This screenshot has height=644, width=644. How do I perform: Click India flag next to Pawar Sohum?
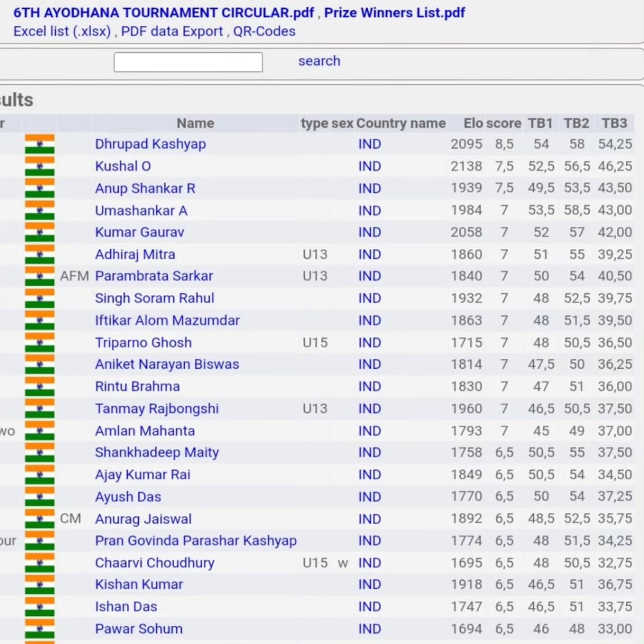39,629
